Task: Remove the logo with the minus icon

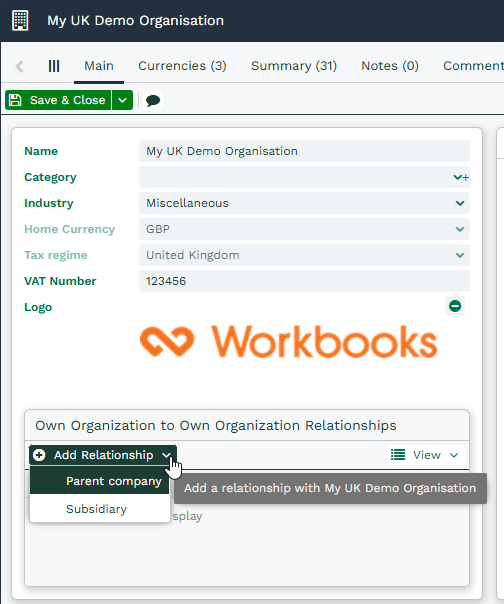Action: click(455, 306)
